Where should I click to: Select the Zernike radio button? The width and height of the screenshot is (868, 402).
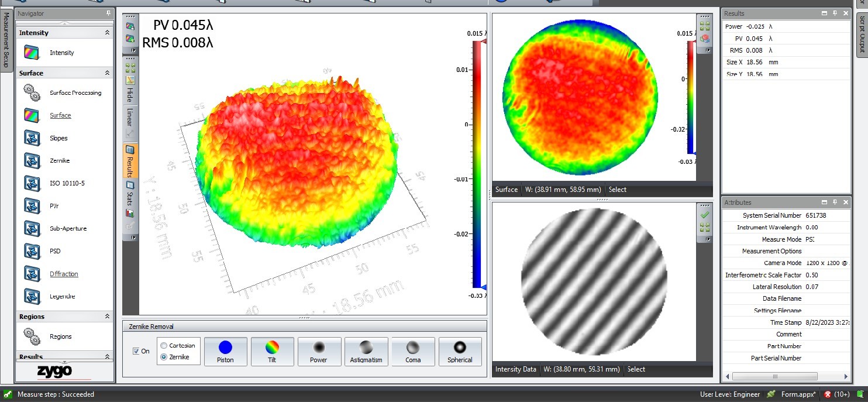164,357
